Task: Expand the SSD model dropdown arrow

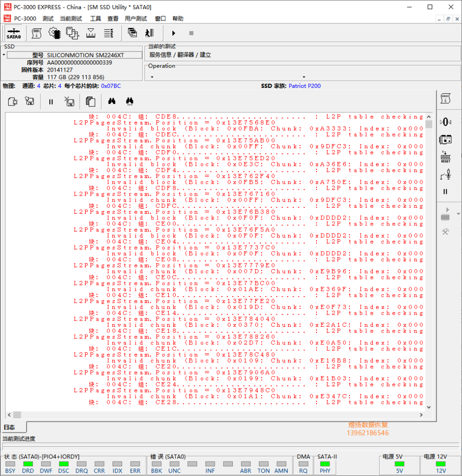Action: [4, 55]
